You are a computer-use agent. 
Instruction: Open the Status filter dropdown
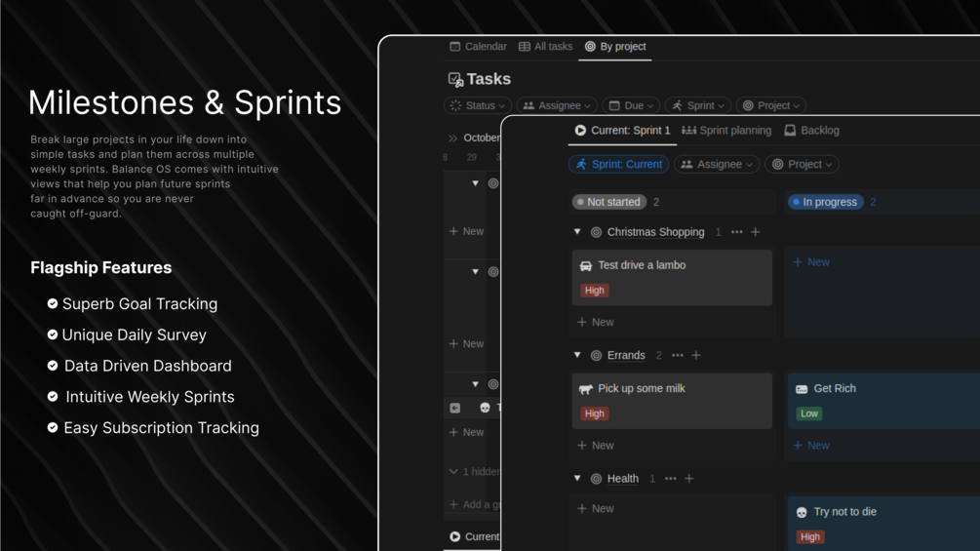point(478,105)
